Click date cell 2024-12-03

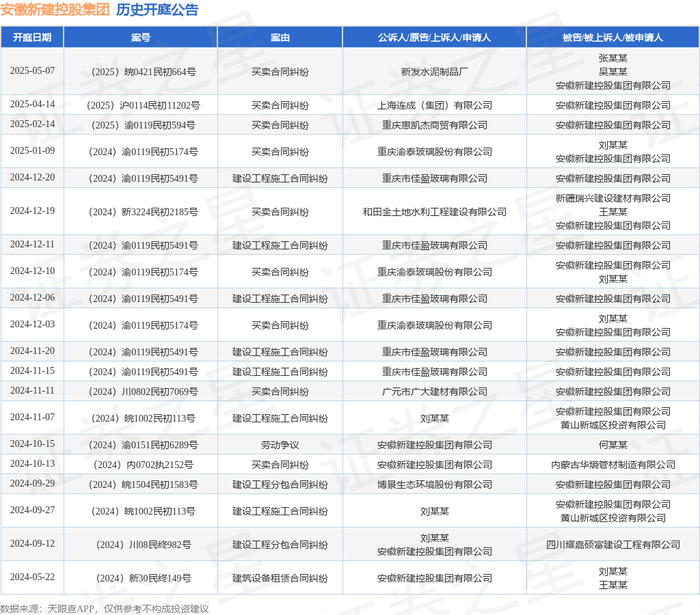32,325
